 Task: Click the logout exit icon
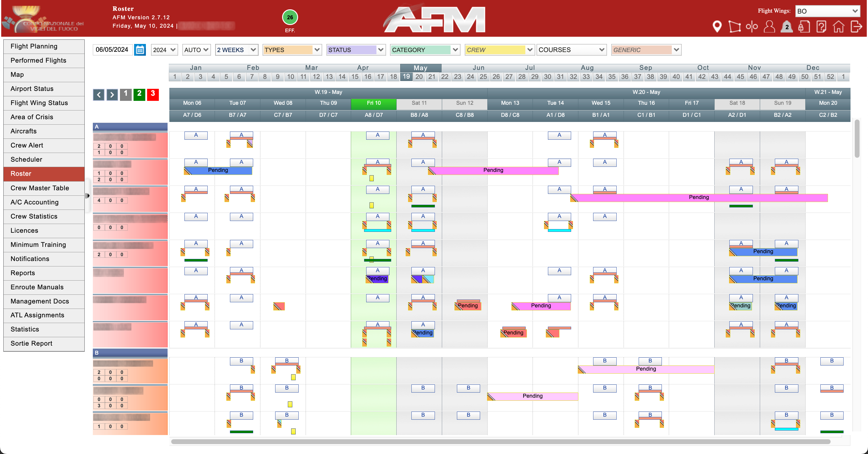(x=856, y=26)
